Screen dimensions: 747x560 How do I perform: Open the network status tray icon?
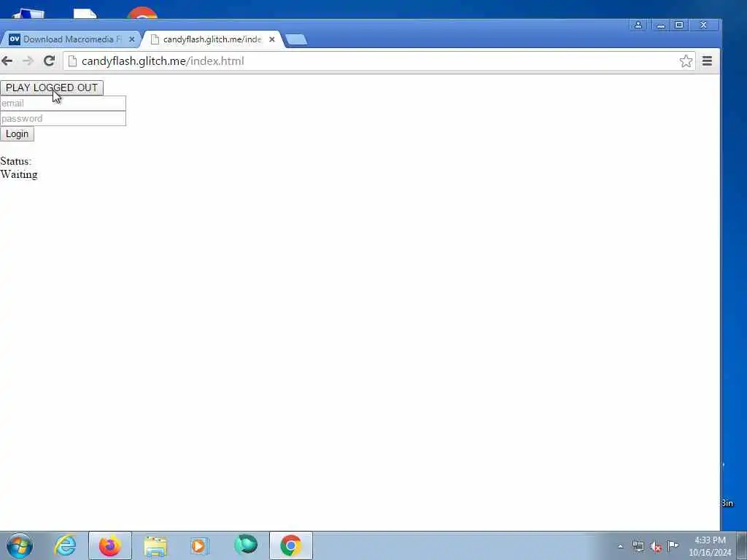pyautogui.click(x=638, y=546)
